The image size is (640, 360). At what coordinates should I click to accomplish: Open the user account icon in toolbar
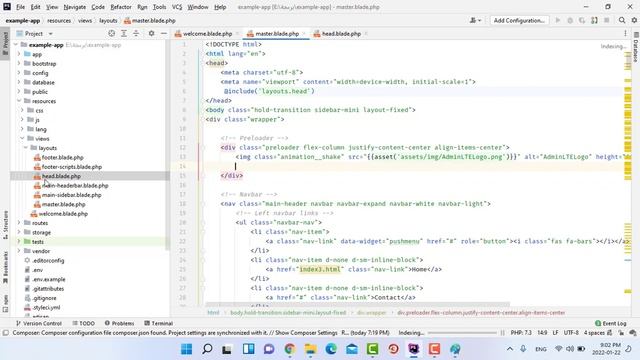(x=475, y=20)
